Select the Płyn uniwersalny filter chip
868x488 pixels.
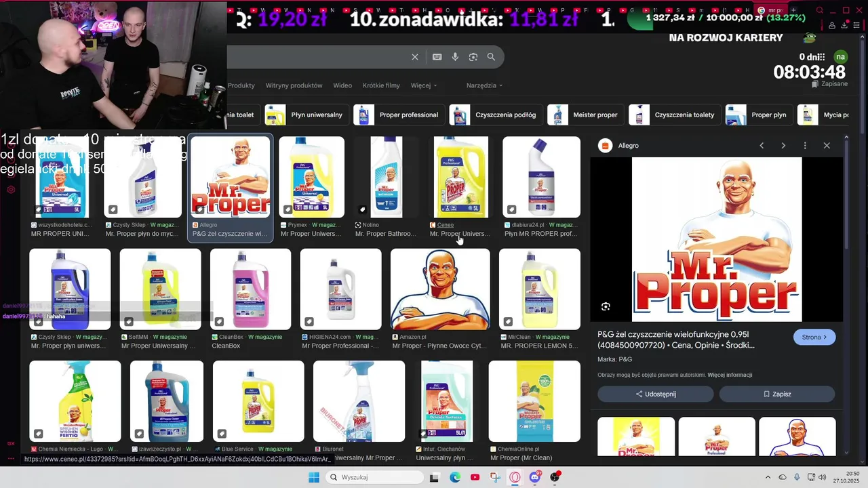[307, 115]
